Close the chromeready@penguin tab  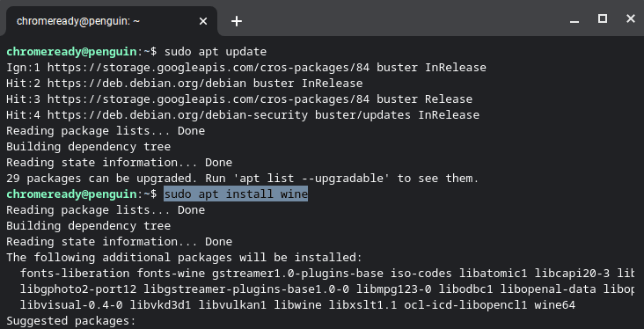click(x=203, y=21)
